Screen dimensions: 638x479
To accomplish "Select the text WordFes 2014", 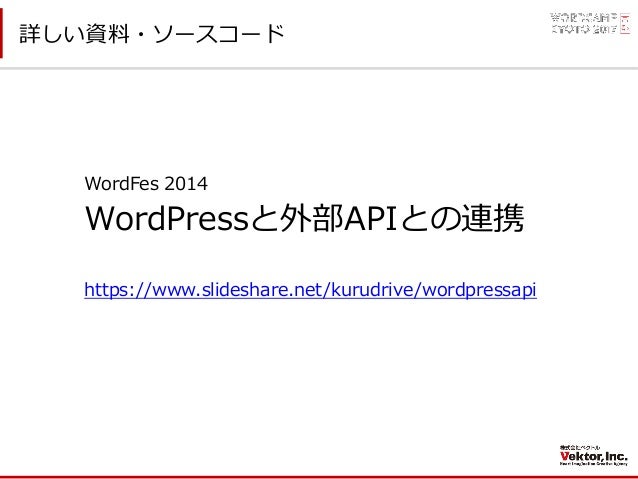I will pyautogui.click(x=146, y=184).
